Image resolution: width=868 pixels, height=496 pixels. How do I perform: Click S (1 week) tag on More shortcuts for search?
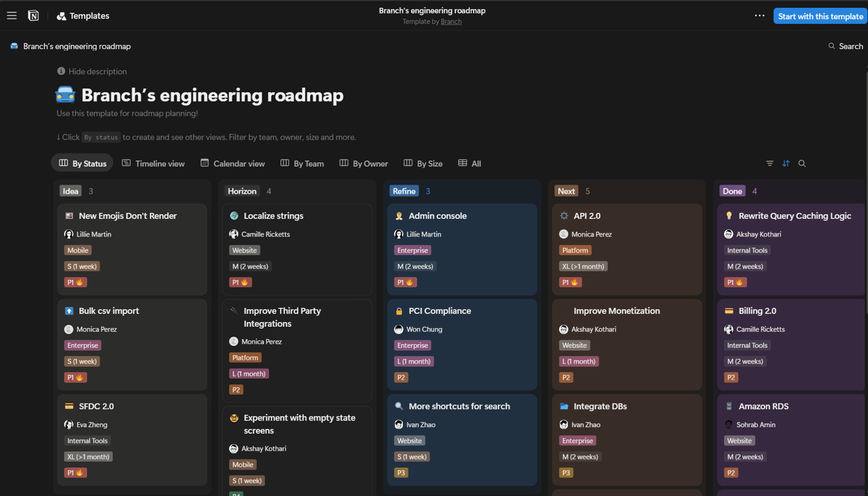pos(412,457)
